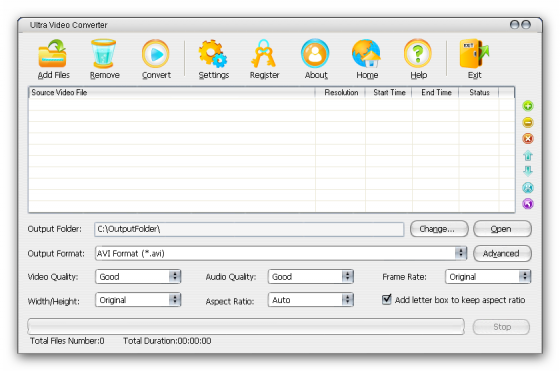560x371 pixels.
Task: Open Settings gear icon
Action: click(213, 54)
